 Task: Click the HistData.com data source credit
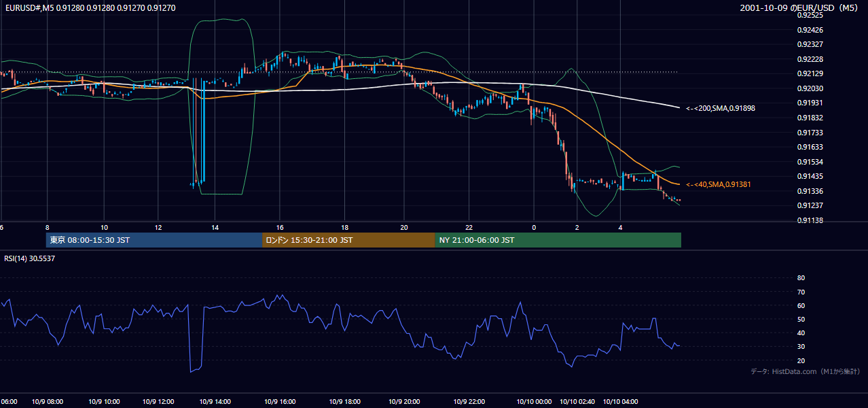(x=806, y=371)
